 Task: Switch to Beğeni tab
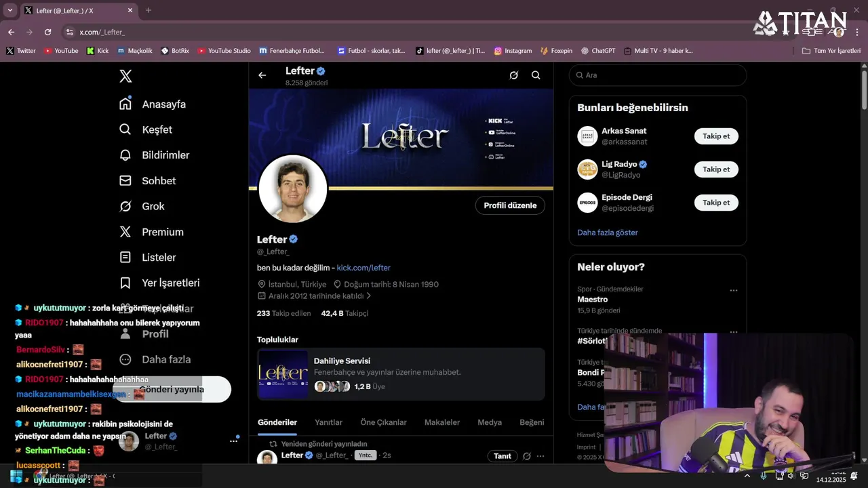tap(532, 422)
